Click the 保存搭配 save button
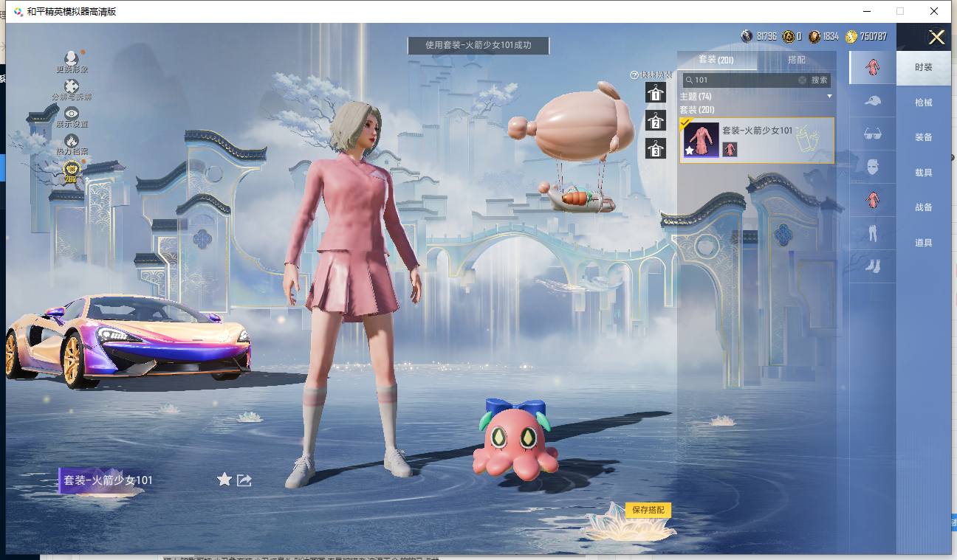 tap(648, 510)
